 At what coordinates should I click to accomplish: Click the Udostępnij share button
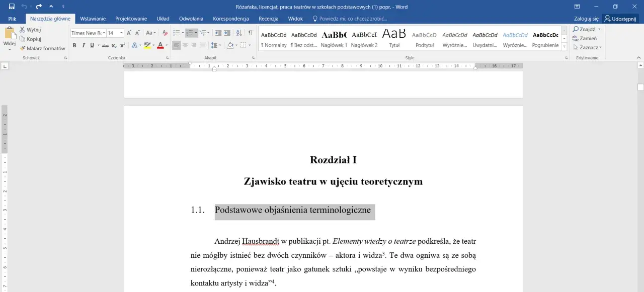click(620, 19)
